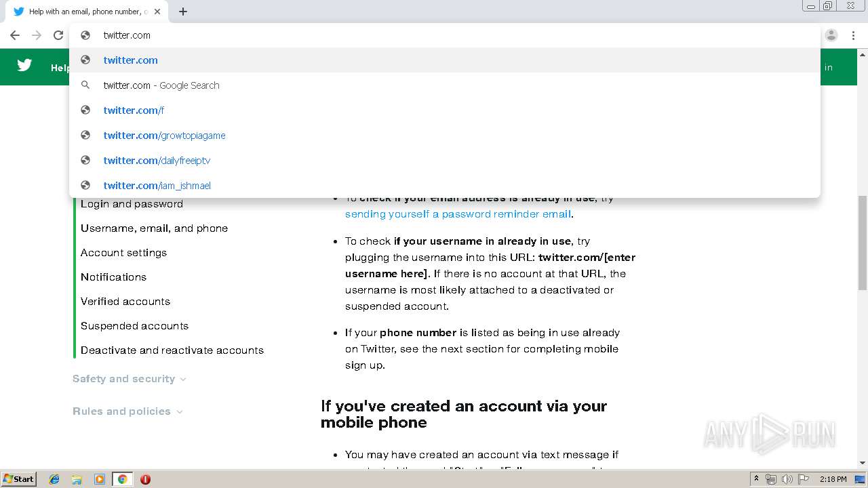This screenshot has height=488, width=868.
Task: Click the volume speaker tray icon
Action: (x=787, y=479)
